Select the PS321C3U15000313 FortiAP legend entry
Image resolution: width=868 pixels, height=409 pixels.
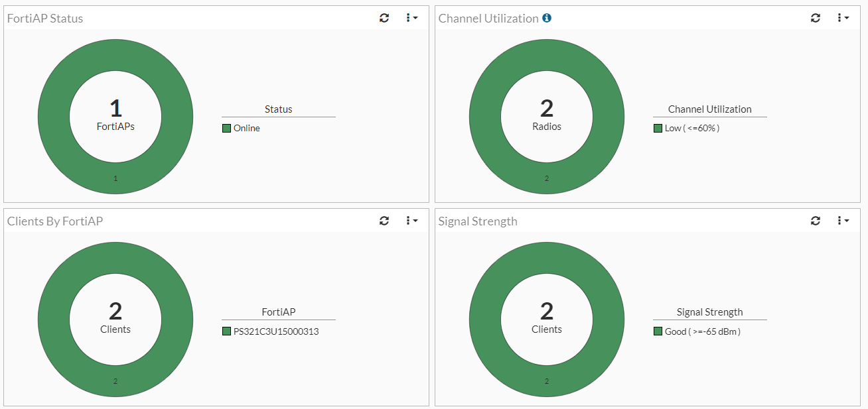pos(276,331)
